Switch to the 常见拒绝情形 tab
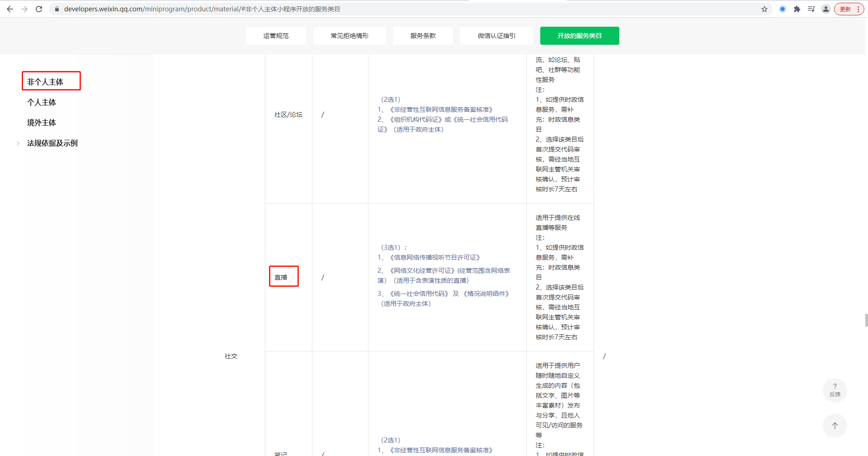 click(349, 36)
